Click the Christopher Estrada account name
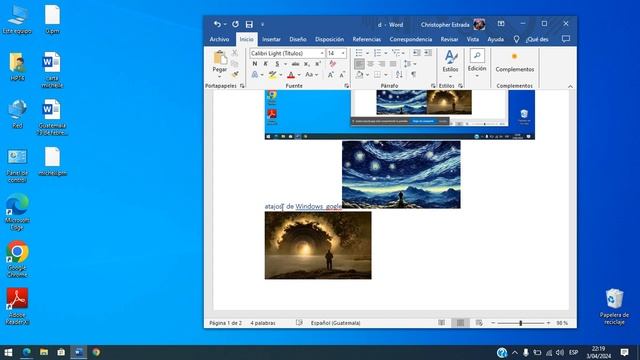 [445, 24]
